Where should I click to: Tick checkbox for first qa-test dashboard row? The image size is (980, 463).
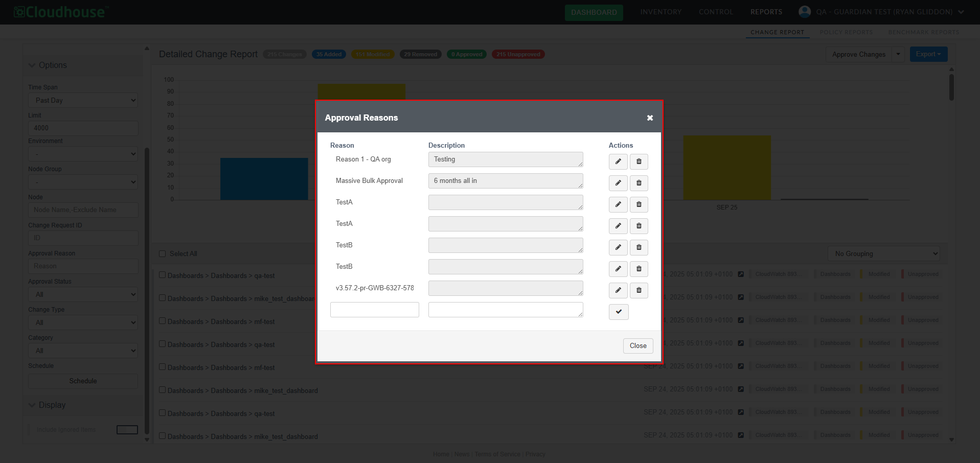163,275
